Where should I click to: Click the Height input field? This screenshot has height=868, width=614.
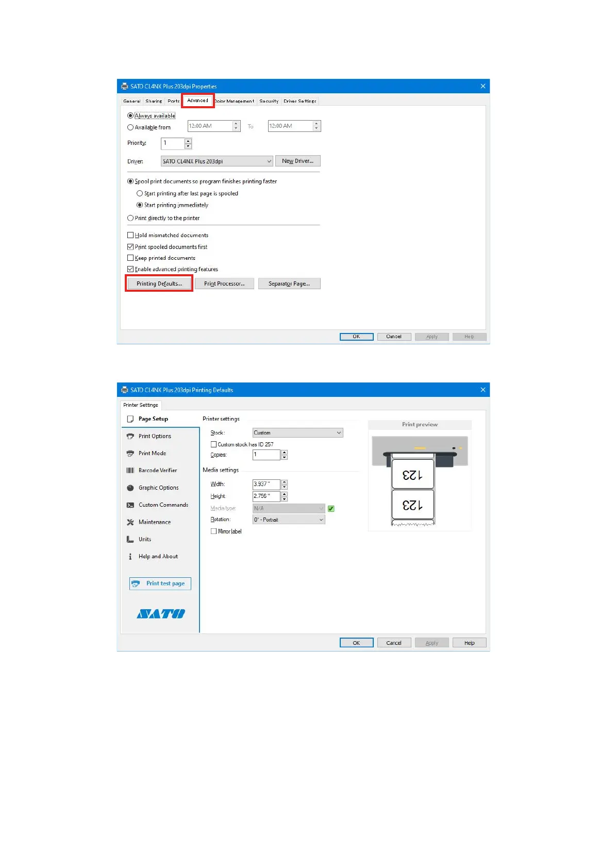pos(267,496)
